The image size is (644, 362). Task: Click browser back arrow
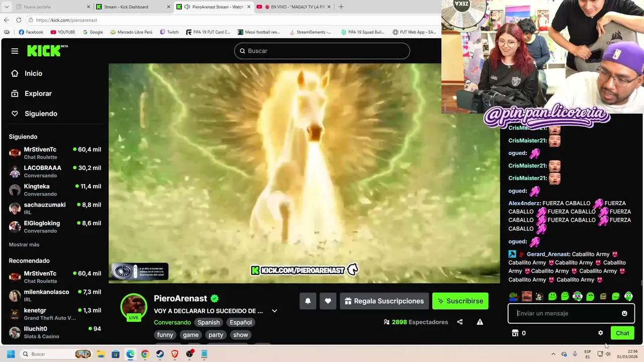pos(7,20)
